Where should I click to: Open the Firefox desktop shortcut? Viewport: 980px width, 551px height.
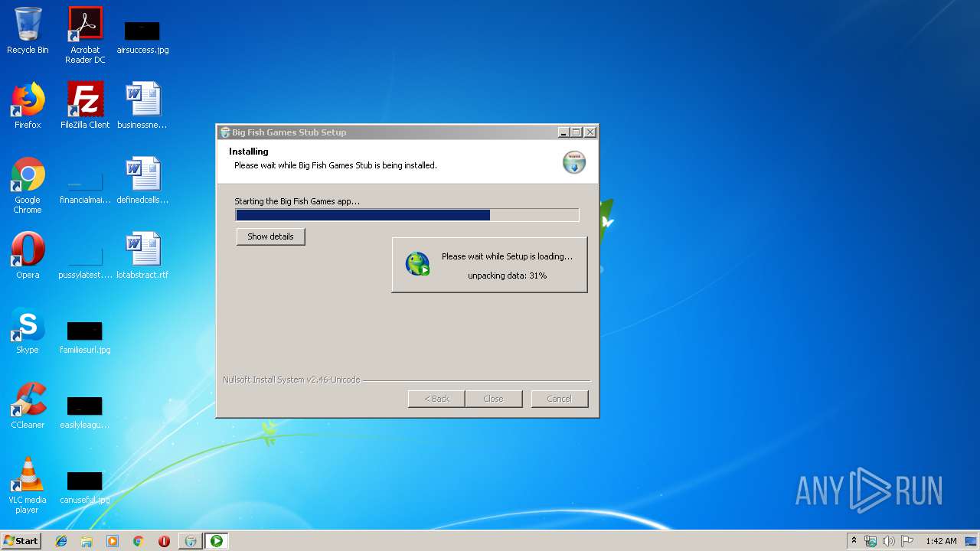point(28,106)
